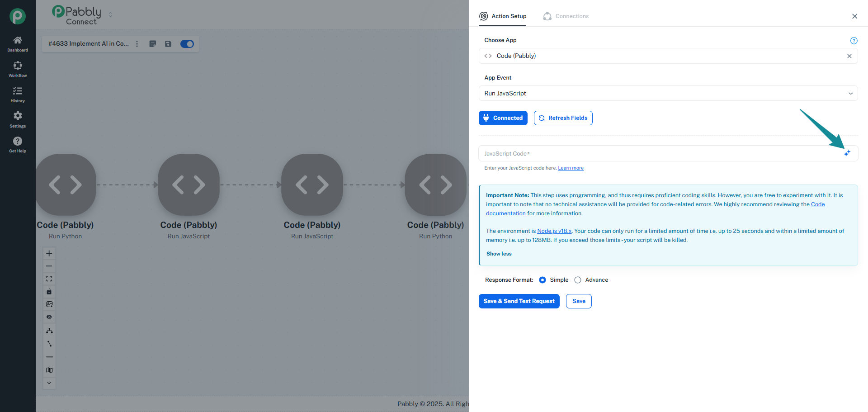Image resolution: width=868 pixels, height=412 pixels.
Task: Select the Advance response format
Action: pos(578,280)
